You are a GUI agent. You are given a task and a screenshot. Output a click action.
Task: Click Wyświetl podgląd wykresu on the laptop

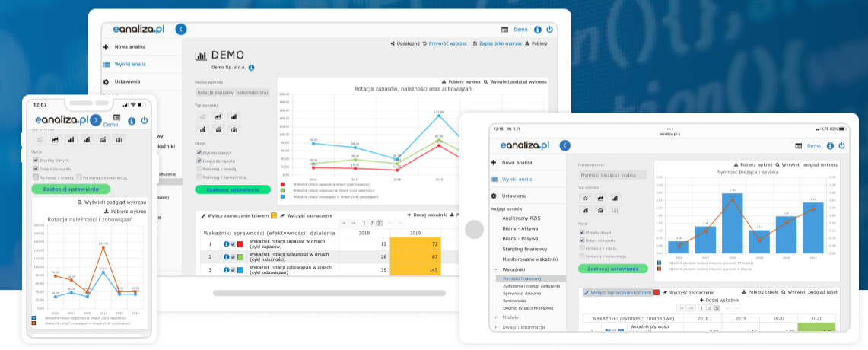pyautogui.click(x=515, y=81)
